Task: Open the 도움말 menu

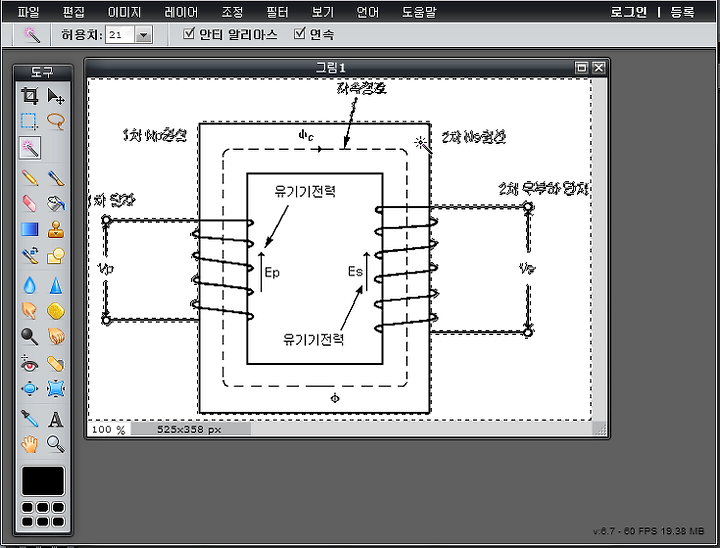Action: coord(419,12)
